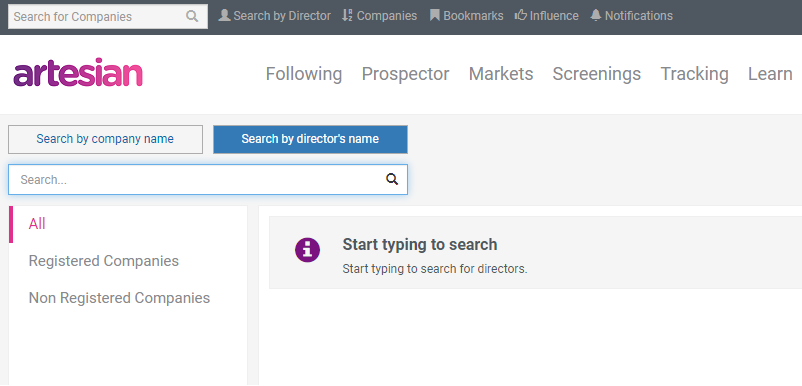Click the purple info icon in the message panel
802x386 pixels.
[x=307, y=251]
